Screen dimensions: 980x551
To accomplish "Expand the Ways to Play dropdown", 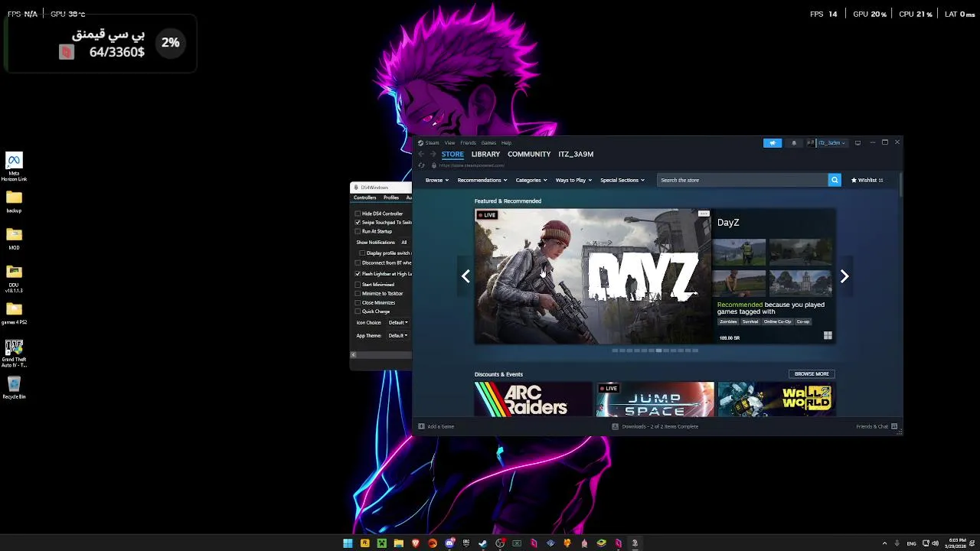I will 573,181.
